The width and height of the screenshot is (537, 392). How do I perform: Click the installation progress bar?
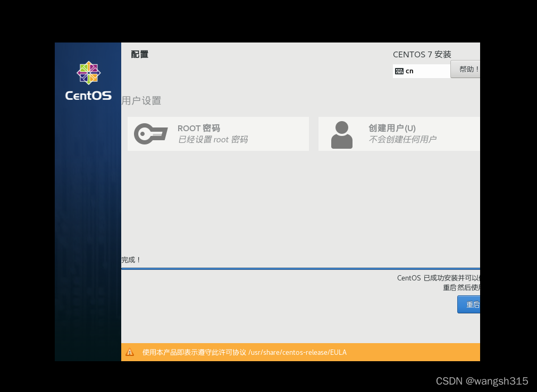(300, 269)
